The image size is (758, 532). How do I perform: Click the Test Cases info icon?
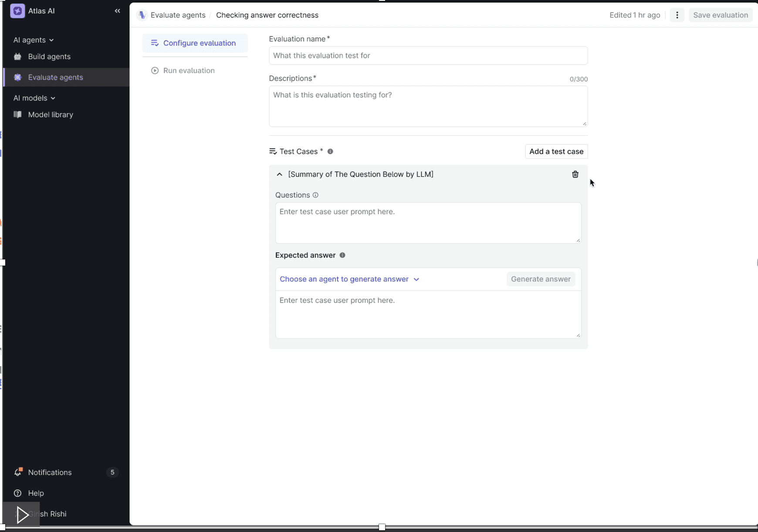pyautogui.click(x=330, y=151)
